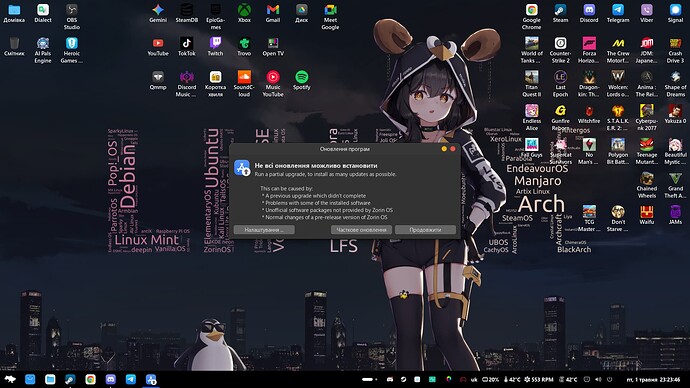
Task: Select the TikTok desktop icon
Action: click(x=187, y=47)
